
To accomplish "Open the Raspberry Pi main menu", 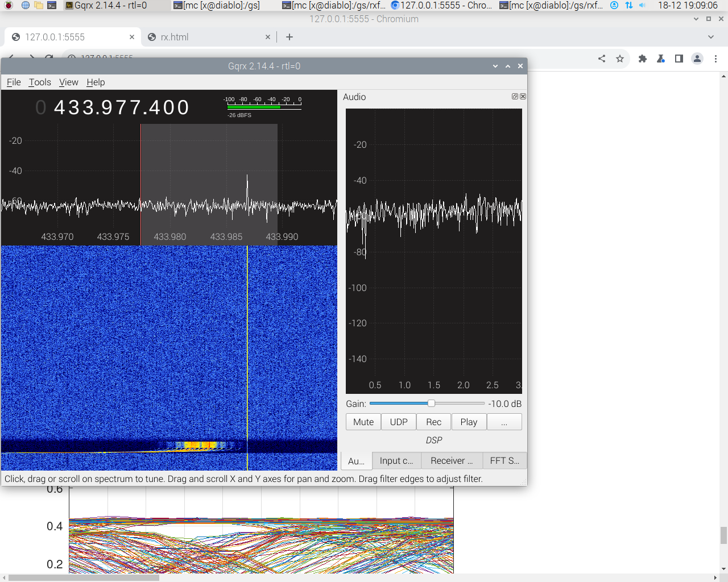I will (9, 5).
